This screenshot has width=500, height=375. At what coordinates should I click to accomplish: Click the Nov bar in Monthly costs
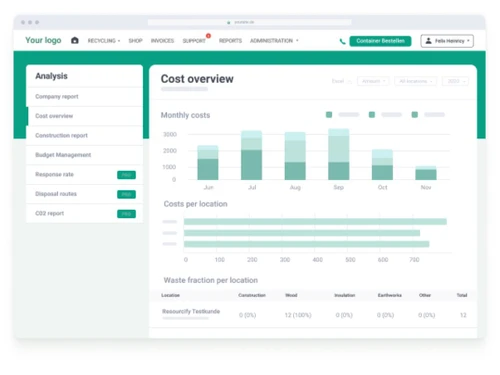[426, 173]
